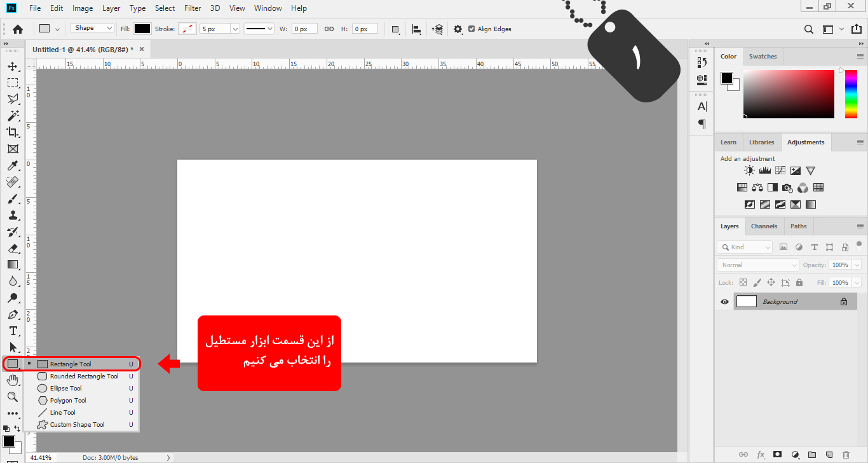Open the Edit Toolbar three-dots icon
This screenshot has width=868, height=463.
pos(13,413)
